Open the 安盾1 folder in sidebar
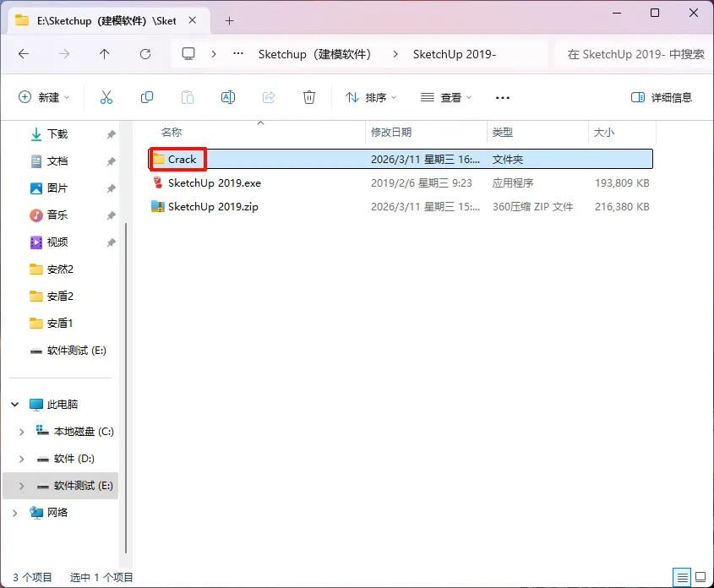714x588 pixels. pos(60,324)
